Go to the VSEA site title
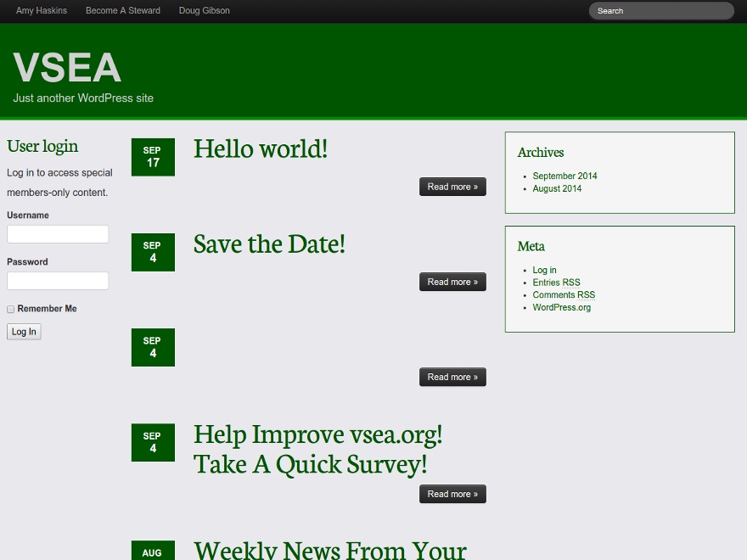747x560 pixels. click(67, 68)
